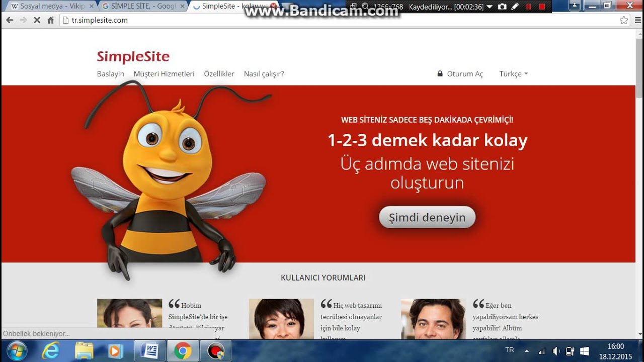This screenshot has width=644, height=362.
Task: Click the browser forward arrow
Action: tap(23, 20)
